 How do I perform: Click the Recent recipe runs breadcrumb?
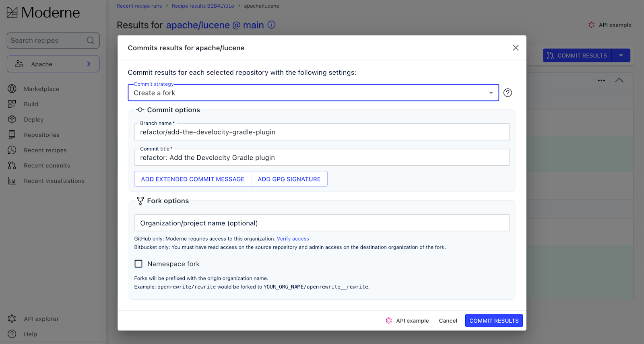(139, 6)
